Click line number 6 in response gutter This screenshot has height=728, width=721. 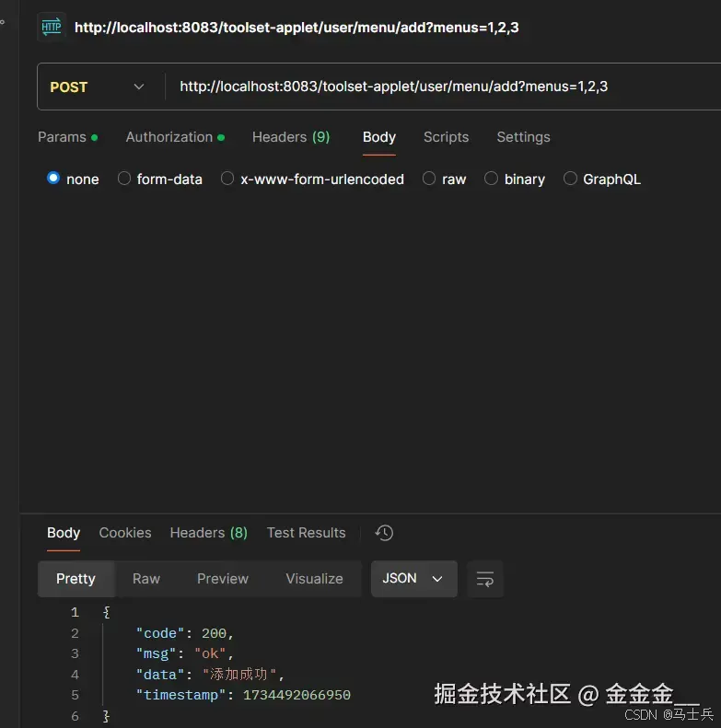tap(75, 716)
